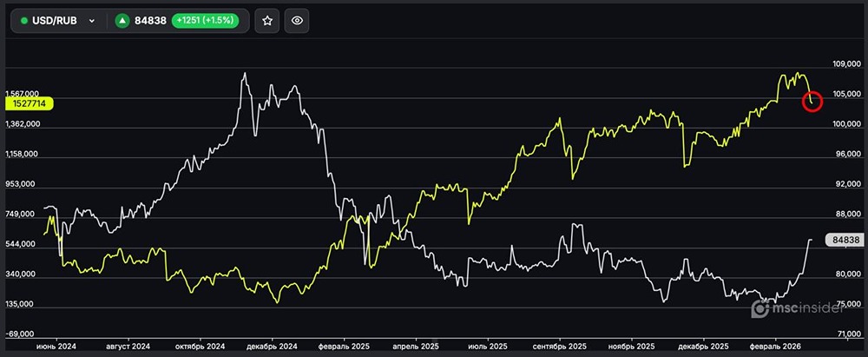The image size is (868, 357).
Task: Click the 'ноябрь 2025' time-axis label
Action: [631, 347]
